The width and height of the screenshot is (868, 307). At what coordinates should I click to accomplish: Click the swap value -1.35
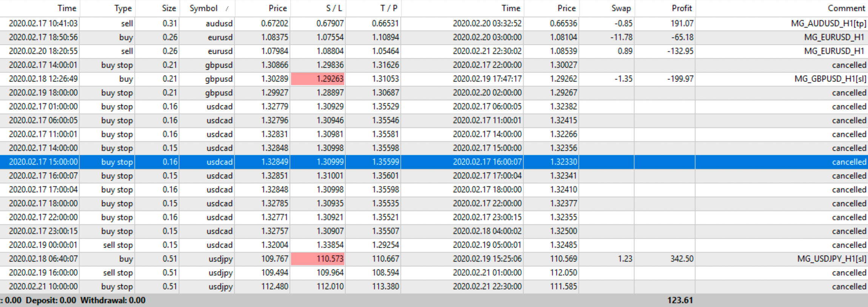coord(623,79)
